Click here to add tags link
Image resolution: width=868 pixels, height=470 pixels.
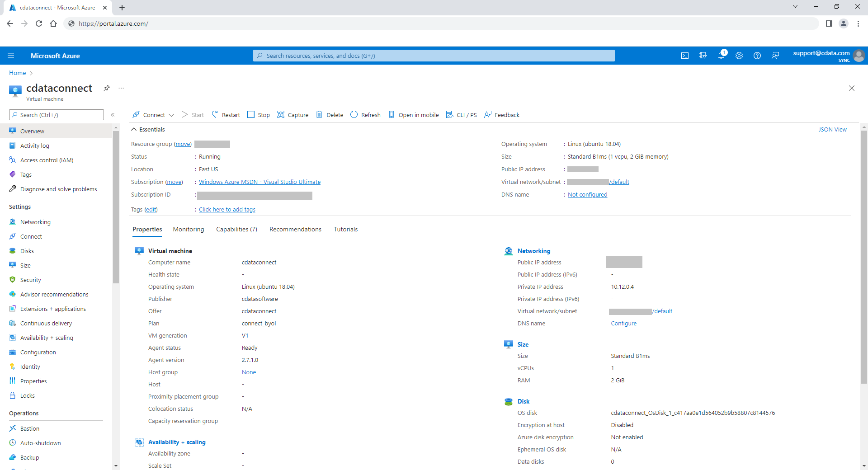[227, 209]
